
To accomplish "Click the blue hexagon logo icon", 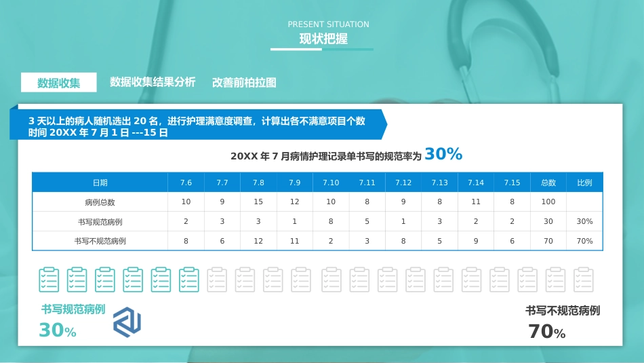I will point(127,322).
